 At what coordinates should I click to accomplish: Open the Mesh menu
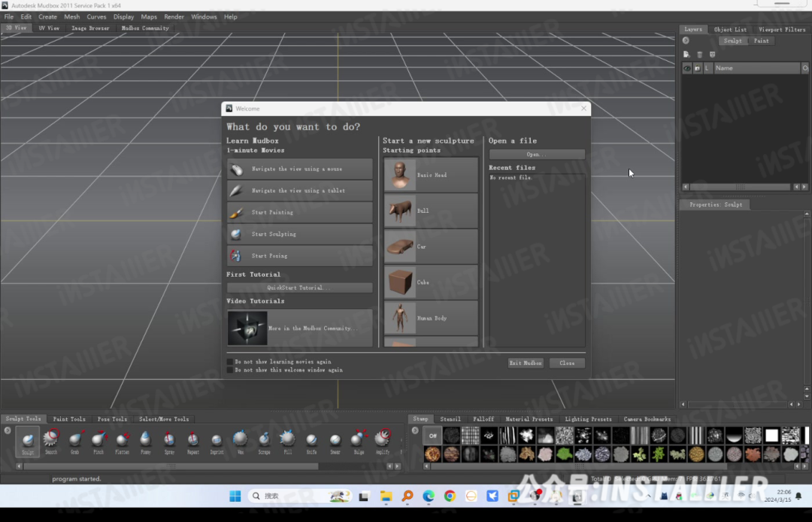tap(72, 17)
